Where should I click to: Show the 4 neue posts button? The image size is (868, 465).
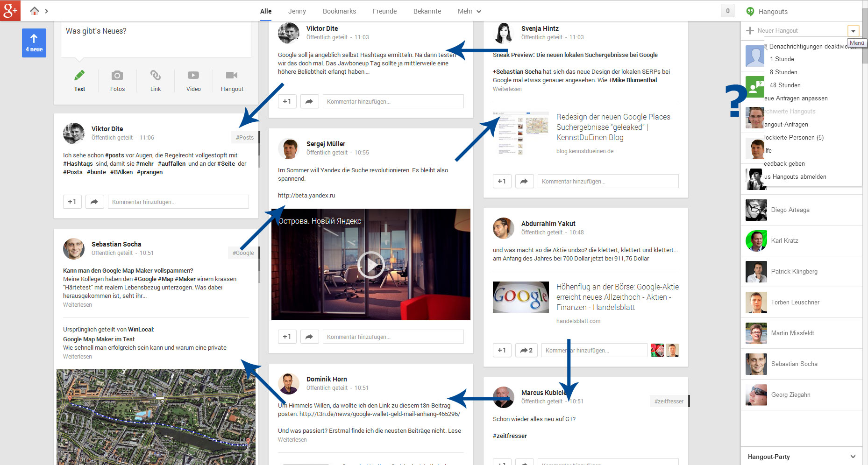[34, 43]
